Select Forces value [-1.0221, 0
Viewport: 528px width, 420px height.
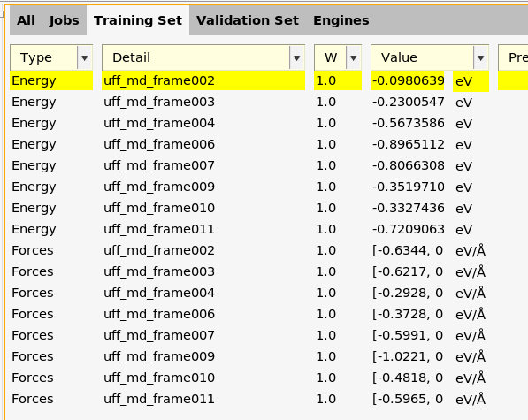point(408,356)
